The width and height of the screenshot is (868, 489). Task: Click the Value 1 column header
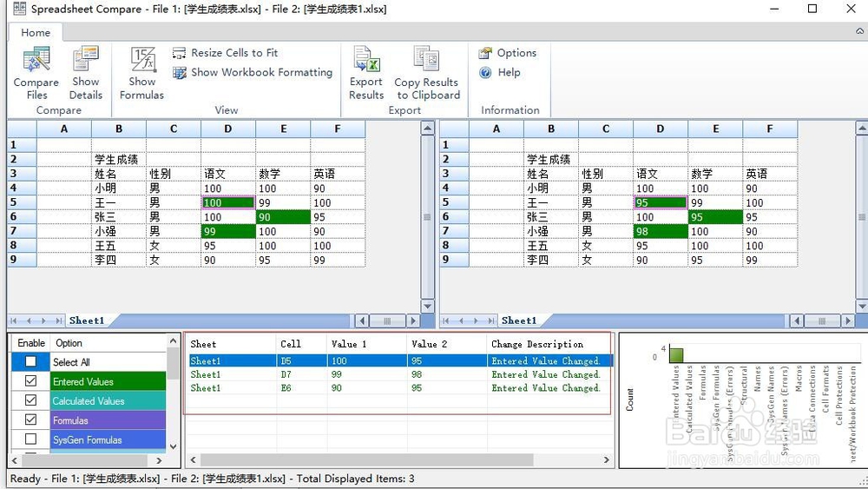tap(367, 344)
